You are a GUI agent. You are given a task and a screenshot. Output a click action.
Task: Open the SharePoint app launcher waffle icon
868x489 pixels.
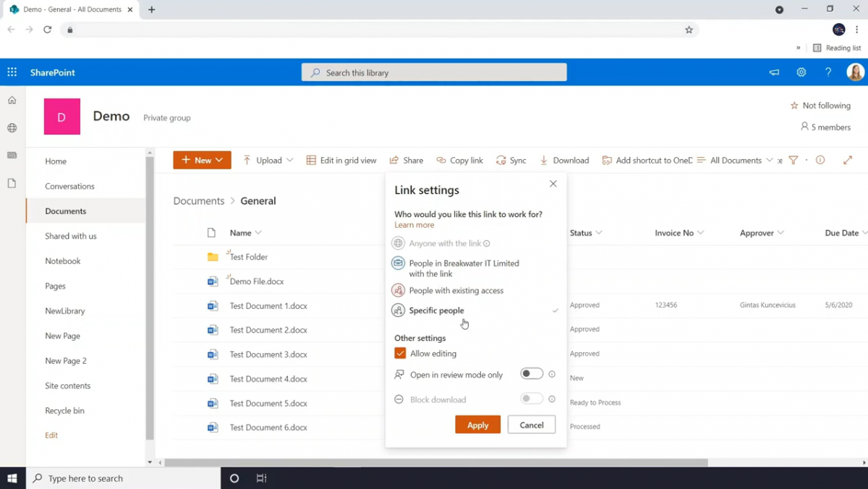point(12,72)
